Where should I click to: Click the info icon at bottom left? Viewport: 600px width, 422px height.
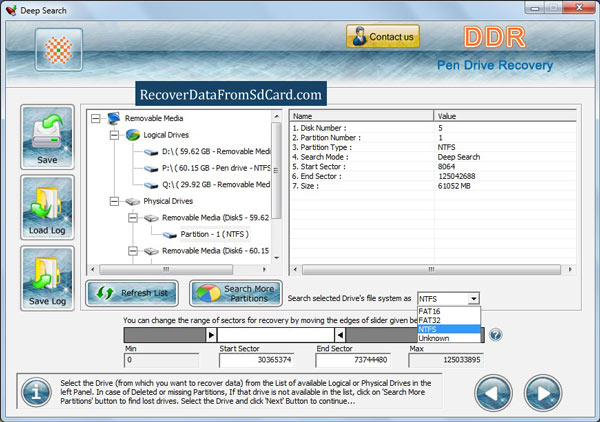click(x=36, y=392)
